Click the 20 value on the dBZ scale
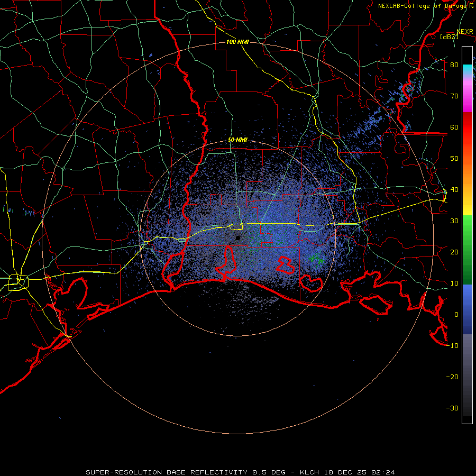Screen dimensions: 476x476 click(454, 252)
